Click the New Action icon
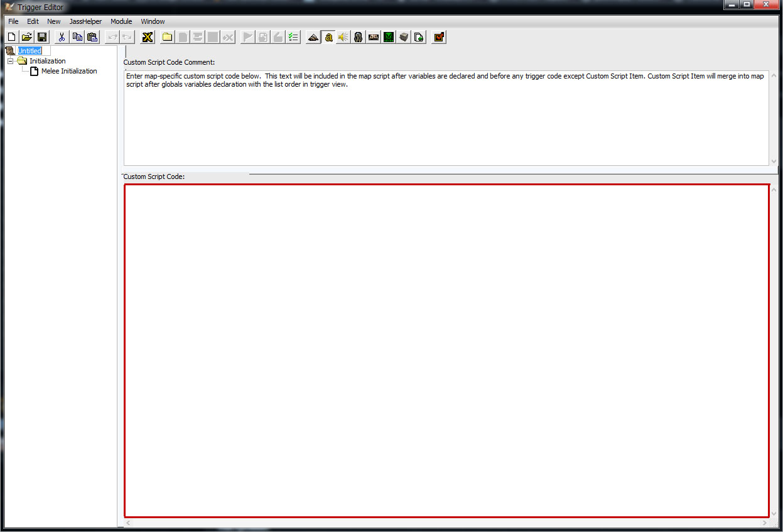The height and width of the screenshot is (532, 783). click(x=278, y=37)
